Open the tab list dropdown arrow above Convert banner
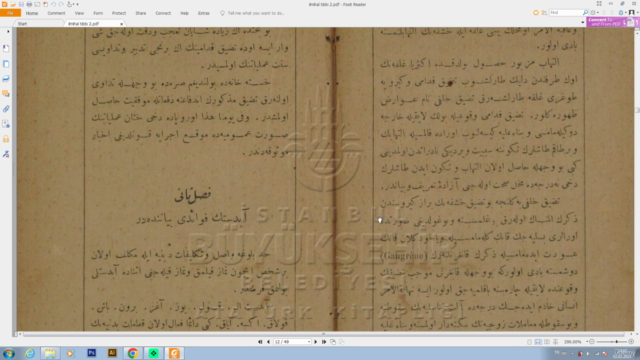The image size is (640, 360). (x=582, y=22)
